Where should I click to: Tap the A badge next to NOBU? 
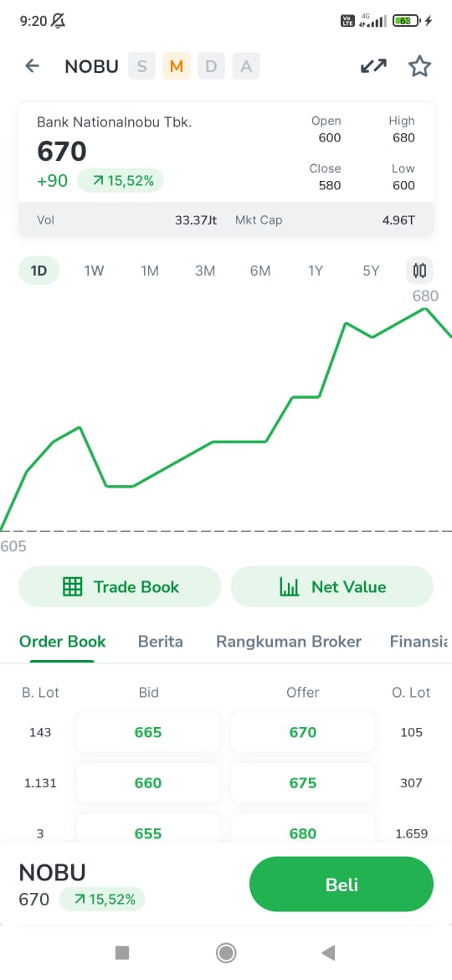click(246, 66)
